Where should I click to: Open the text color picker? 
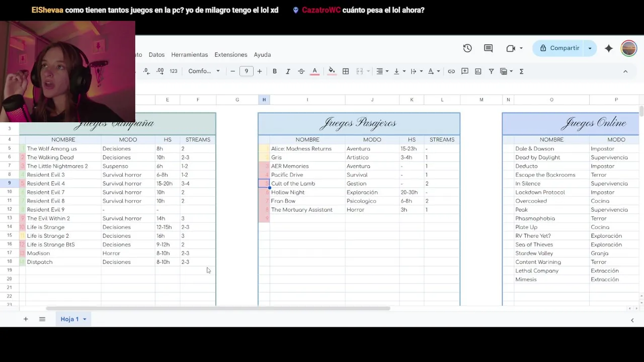[x=315, y=71]
